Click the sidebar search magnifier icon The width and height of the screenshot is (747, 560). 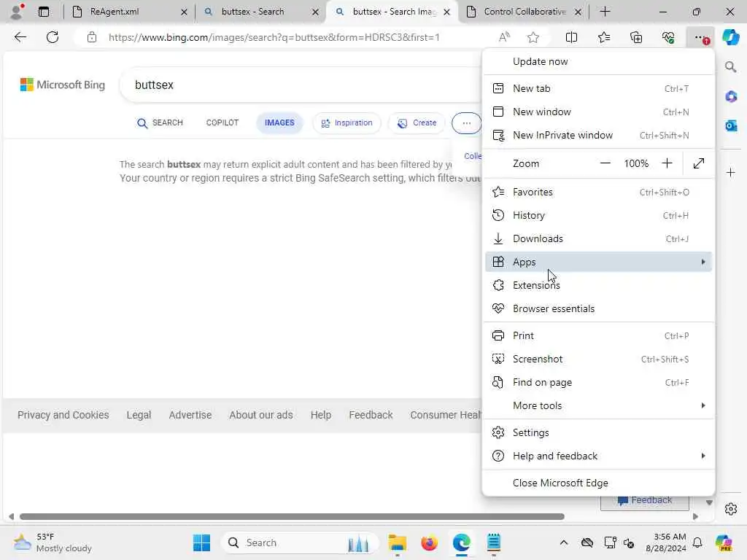tap(730, 66)
